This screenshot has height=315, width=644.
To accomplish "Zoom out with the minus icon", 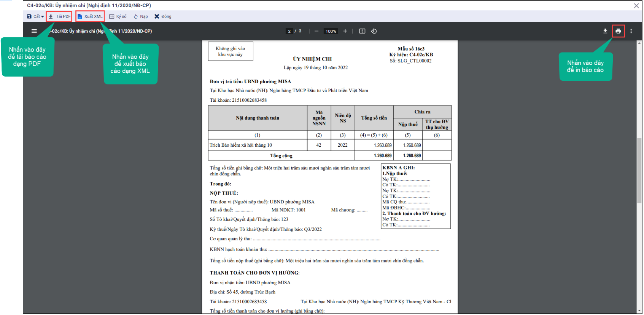I will (x=316, y=31).
